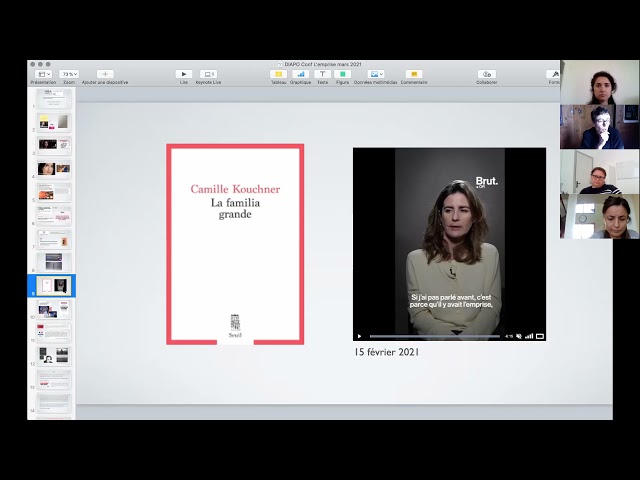The image size is (640, 480).
Task: Select top participant video tile
Action: 600,82
